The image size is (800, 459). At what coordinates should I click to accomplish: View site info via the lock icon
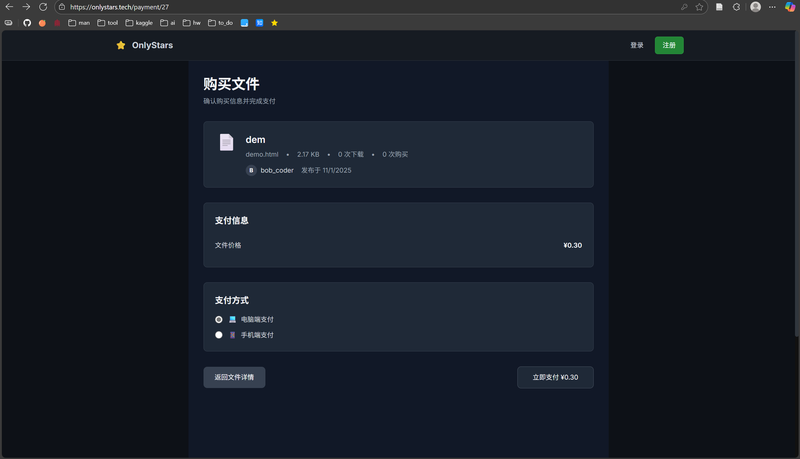click(x=62, y=7)
